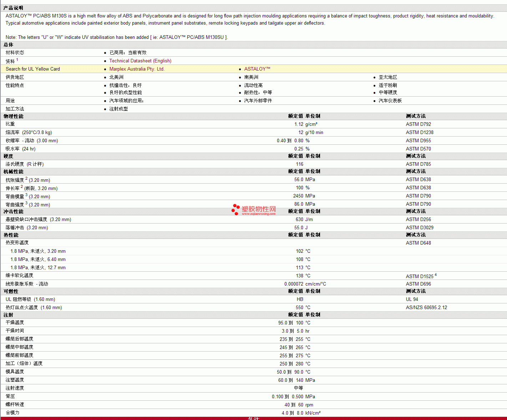Click the 螺筒中部温度 value 245 到 265
507x420 pixels.
(291, 348)
